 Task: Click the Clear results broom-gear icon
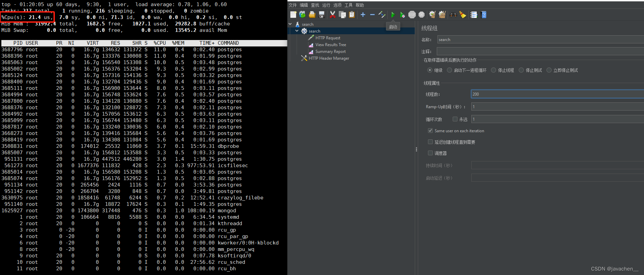pos(432,15)
